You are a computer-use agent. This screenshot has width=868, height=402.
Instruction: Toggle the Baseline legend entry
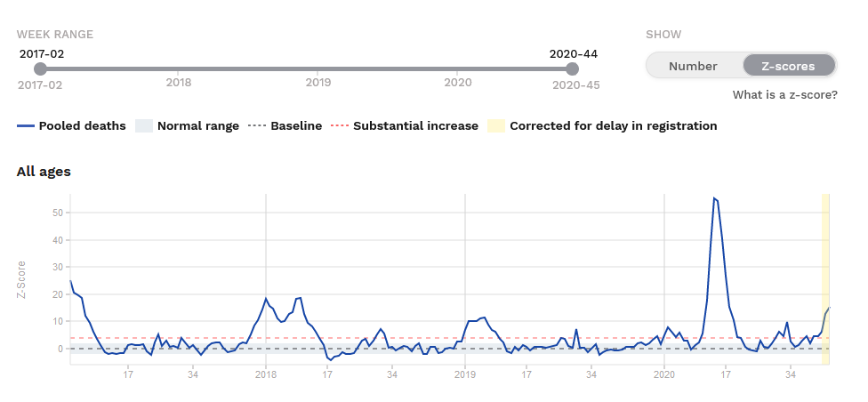coord(285,126)
